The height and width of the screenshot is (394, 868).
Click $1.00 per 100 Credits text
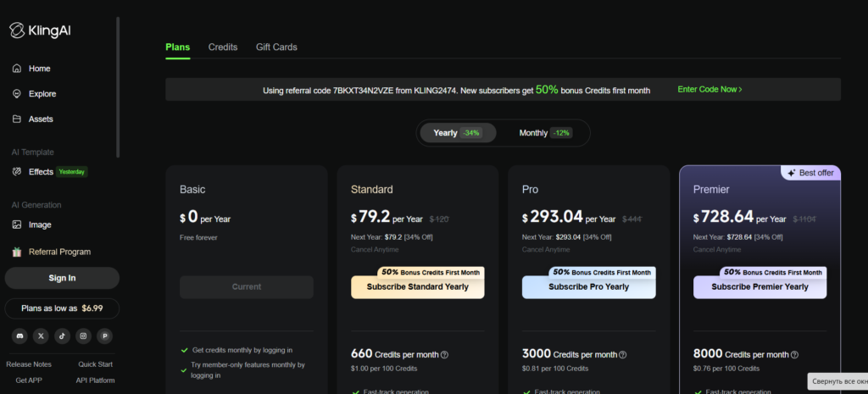click(x=384, y=369)
